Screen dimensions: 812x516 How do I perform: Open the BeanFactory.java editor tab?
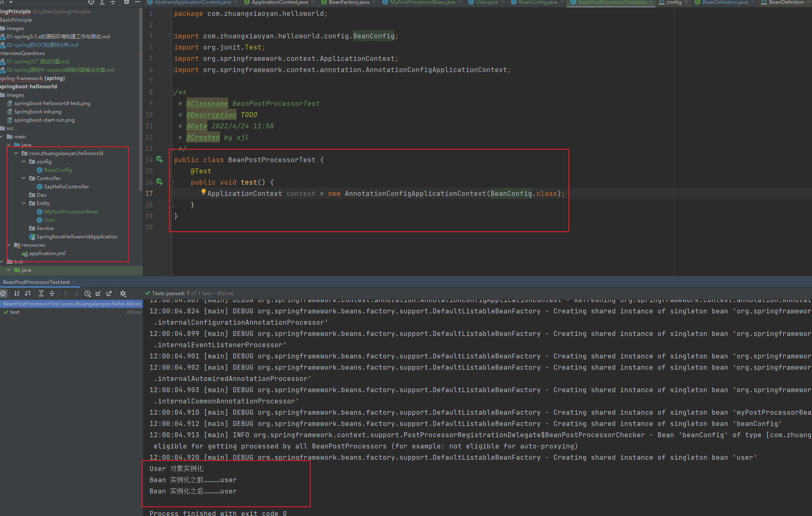point(349,3)
